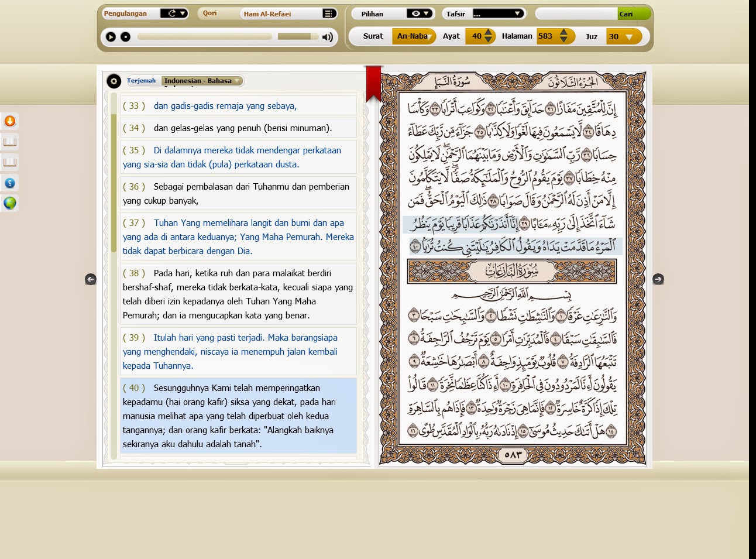Select highlighted translation of ayat 40

click(238, 416)
